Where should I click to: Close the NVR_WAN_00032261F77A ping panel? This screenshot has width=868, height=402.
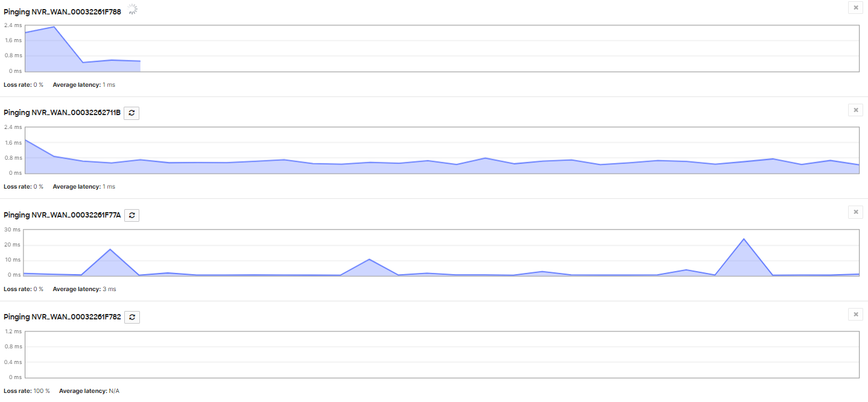(x=855, y=212)
